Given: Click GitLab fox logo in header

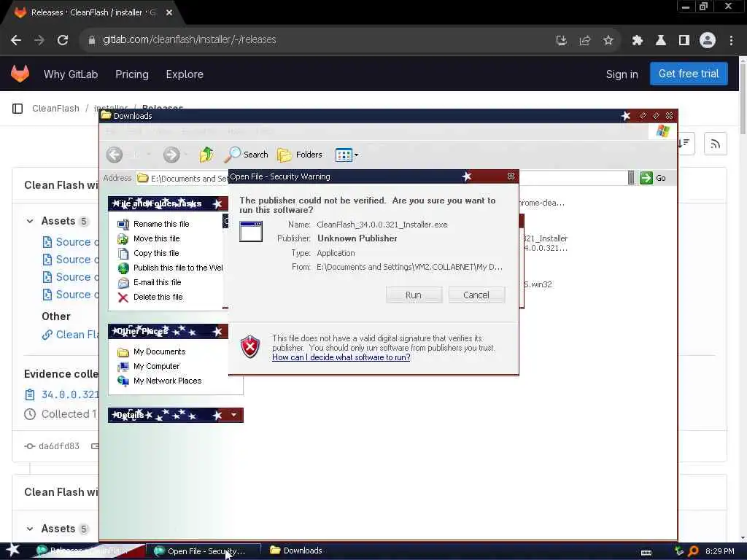Looking at the screenshot, I should tap(20, 74).
